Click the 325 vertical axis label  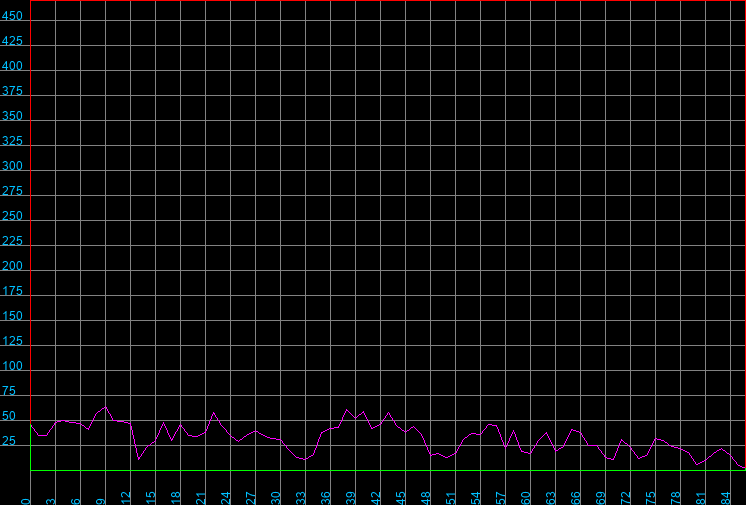pos(12,141)
